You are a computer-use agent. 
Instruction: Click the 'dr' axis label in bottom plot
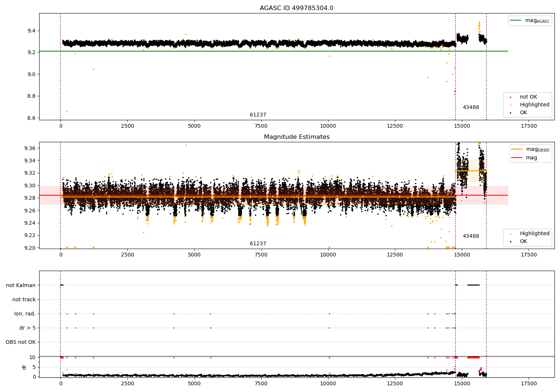click(24, 367)
